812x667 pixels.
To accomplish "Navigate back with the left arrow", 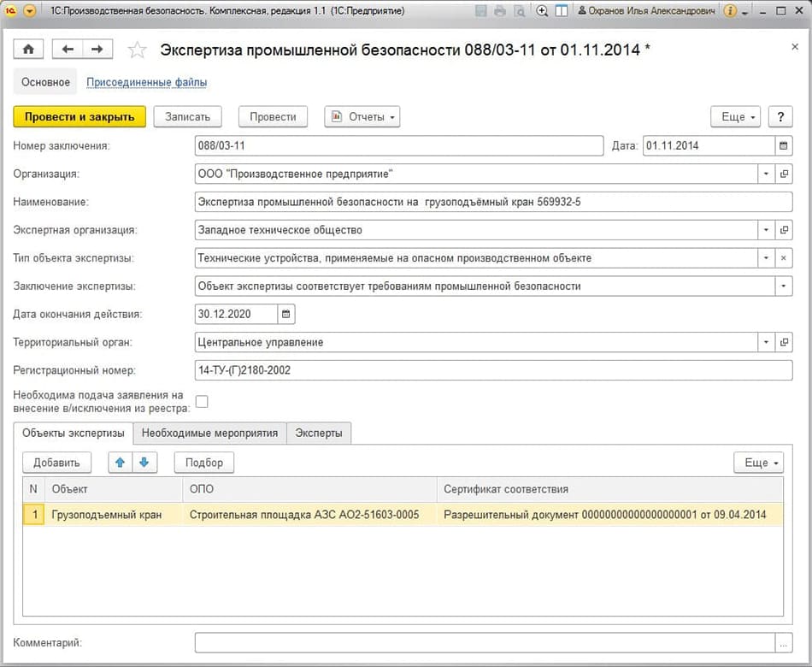I will pos(68,50).
